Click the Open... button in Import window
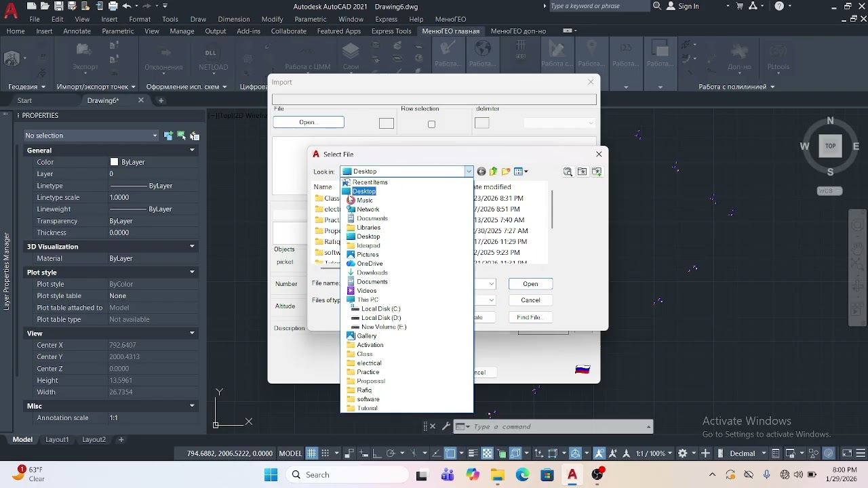The height and width of the screenshot is (488, 868). pyautogui.click(x=309, y=123)
